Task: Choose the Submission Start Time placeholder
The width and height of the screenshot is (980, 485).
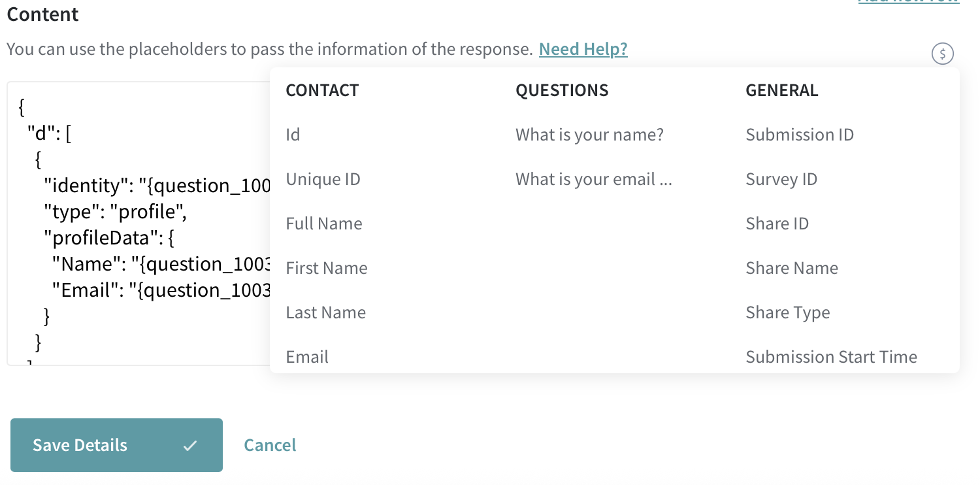Action: click(x=831, y=357)
